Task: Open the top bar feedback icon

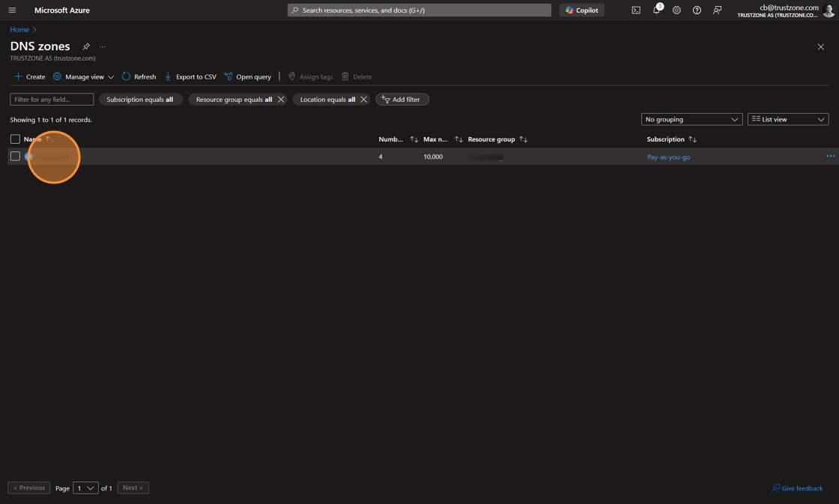Action: (717, 10)
